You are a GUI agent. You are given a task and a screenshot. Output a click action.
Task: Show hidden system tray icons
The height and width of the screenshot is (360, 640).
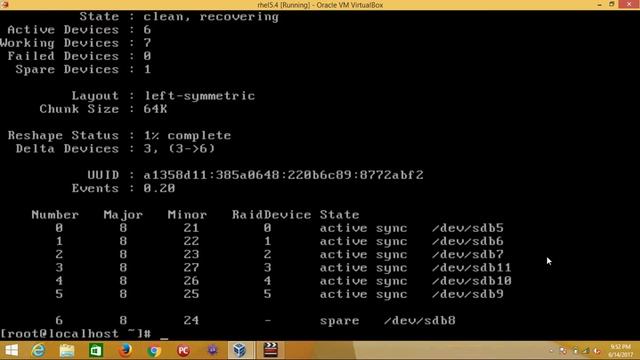coord(551,351)
